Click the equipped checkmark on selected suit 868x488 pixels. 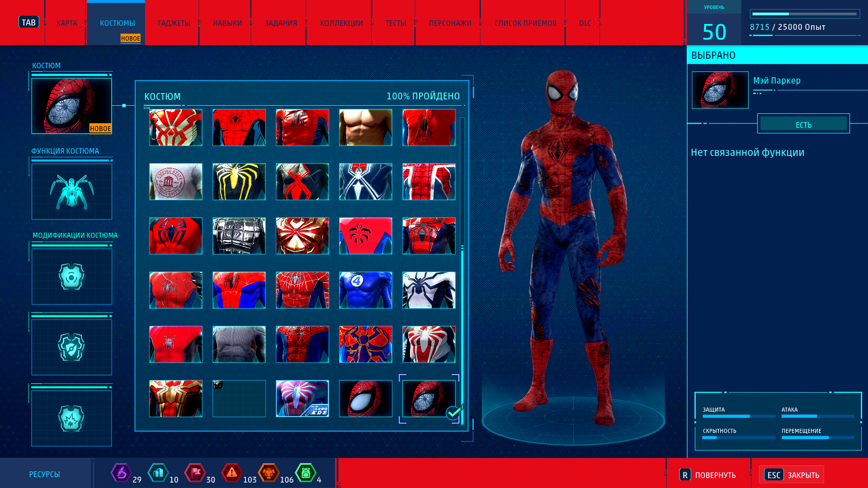point(453,413)
